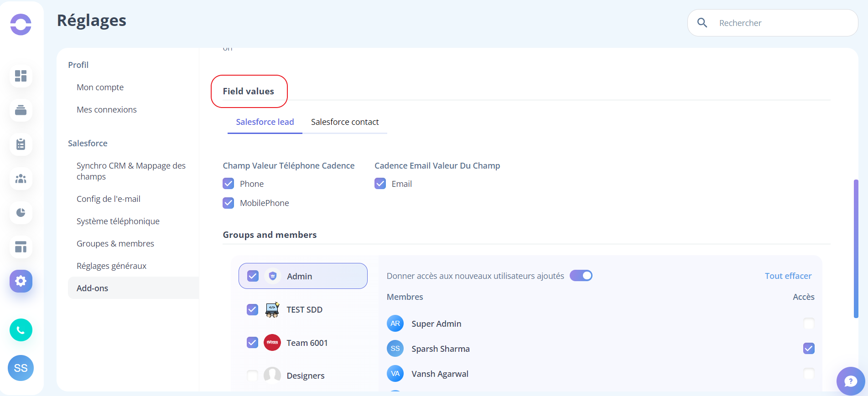Click the Super Admin member name
Viewport: 868px width, 396px height.
[437, 324]
